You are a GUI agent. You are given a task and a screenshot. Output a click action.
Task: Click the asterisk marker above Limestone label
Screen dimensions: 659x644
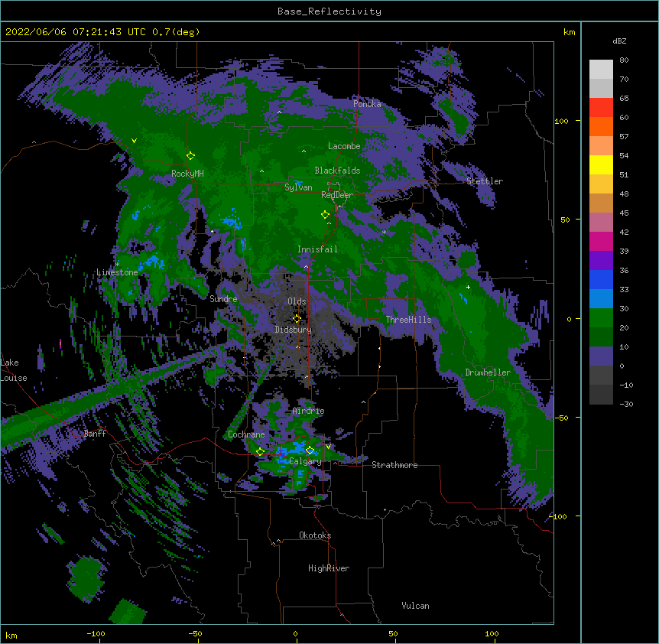click(117, 264)
